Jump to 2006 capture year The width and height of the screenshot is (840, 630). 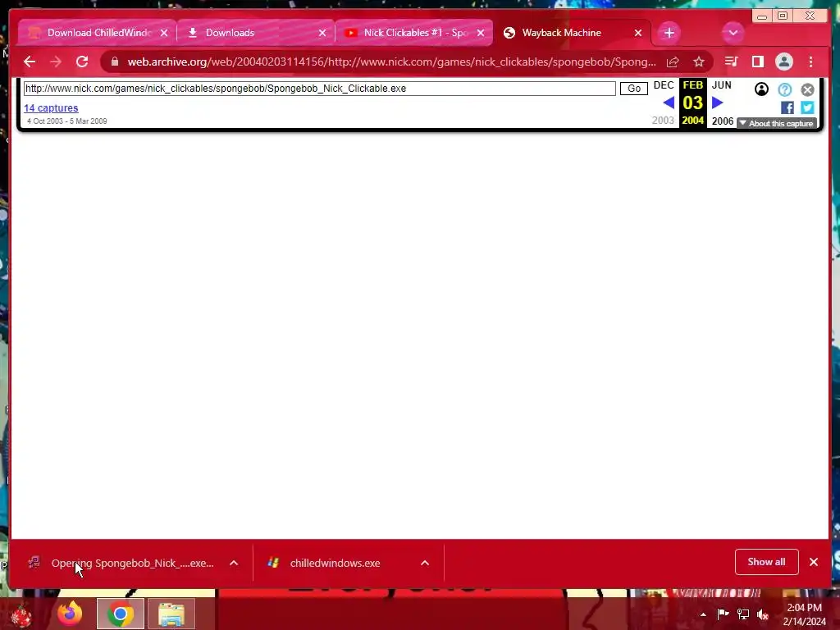723,121
